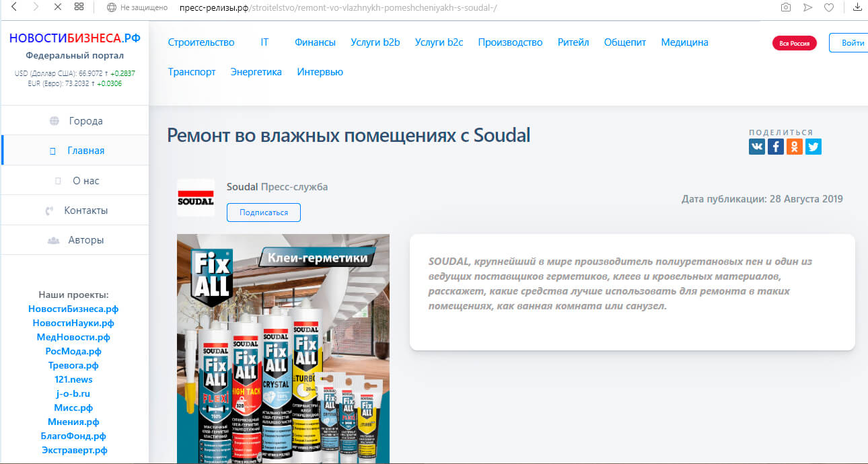Image resolution: width=868 pixels, height=464 pixels.
Task: Open the МедНовости.рф project link
Action: point(73,337)
